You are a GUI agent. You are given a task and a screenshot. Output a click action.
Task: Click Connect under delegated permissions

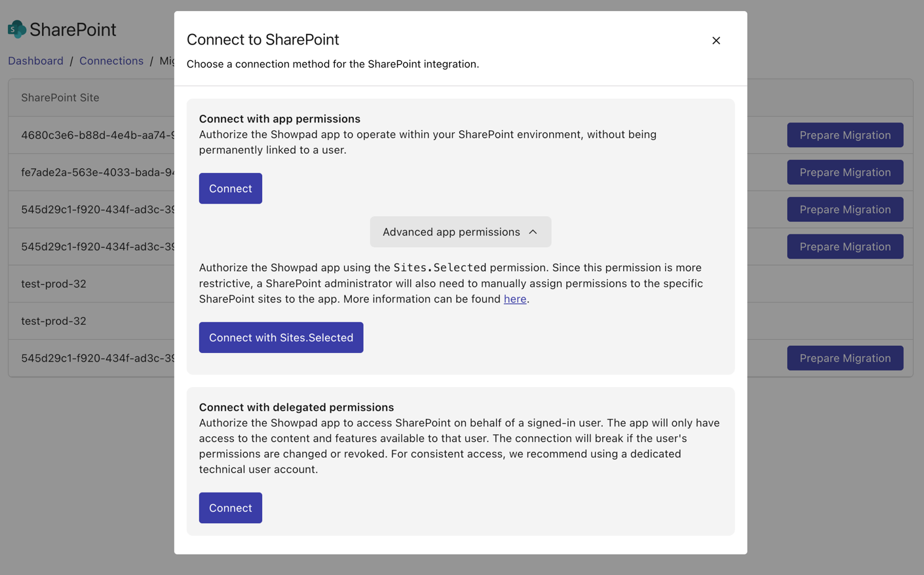click(230, 508)
